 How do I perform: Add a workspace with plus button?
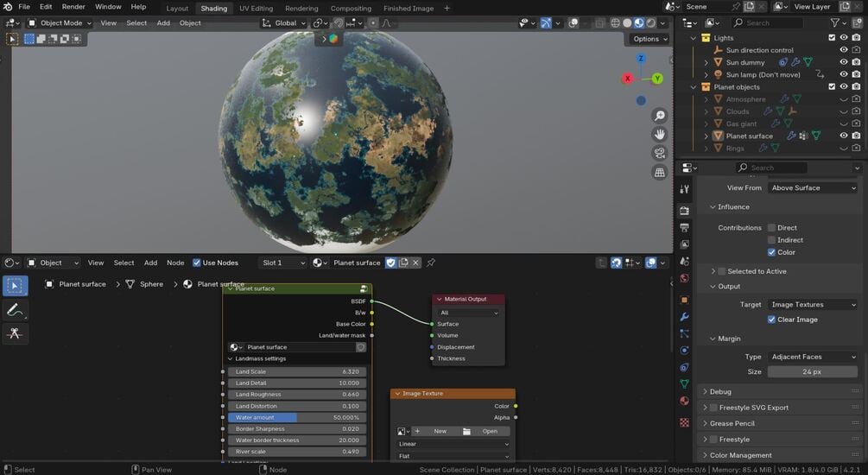(447, 9)
